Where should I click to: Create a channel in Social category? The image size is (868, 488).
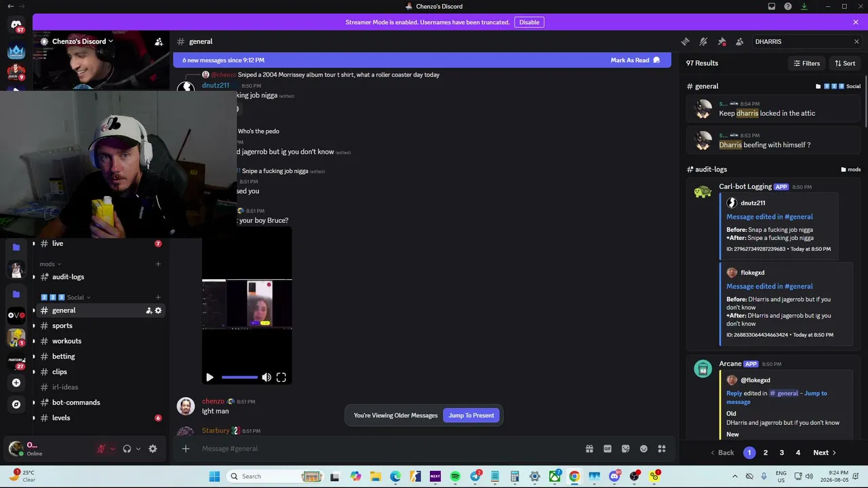[x=158, y=297]
